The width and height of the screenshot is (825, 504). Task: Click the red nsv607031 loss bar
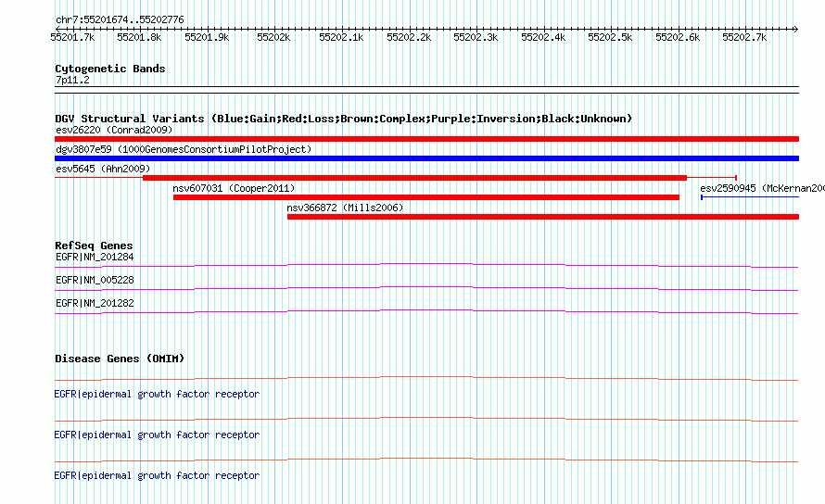(x=426, y=197)
